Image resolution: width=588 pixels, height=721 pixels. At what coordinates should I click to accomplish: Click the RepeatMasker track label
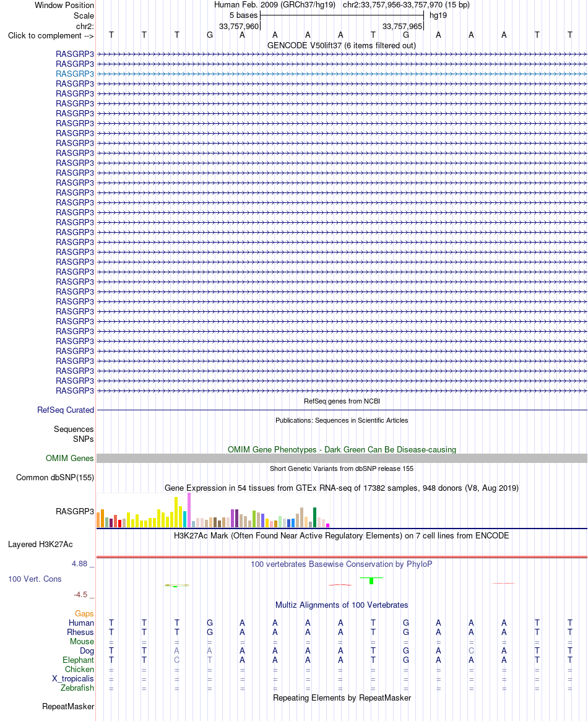coord(68,706)
